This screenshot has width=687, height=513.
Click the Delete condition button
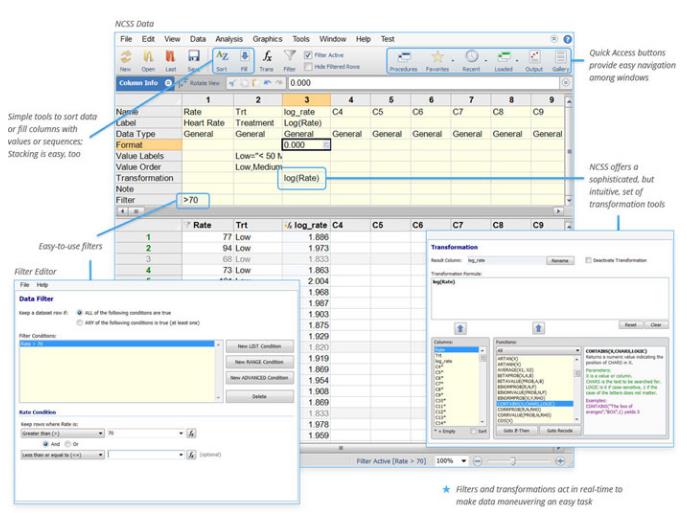259,396
